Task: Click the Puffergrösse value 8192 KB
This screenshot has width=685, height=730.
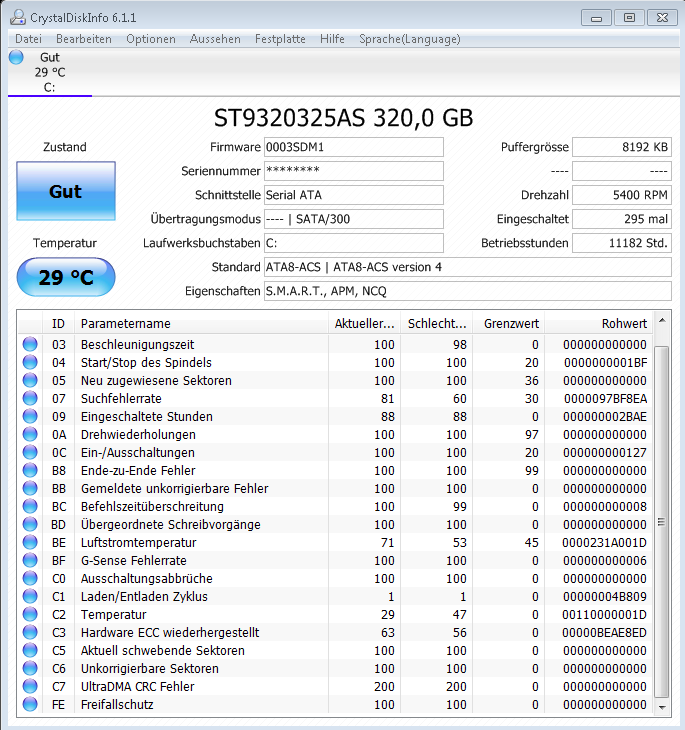Action: point(622,147)
